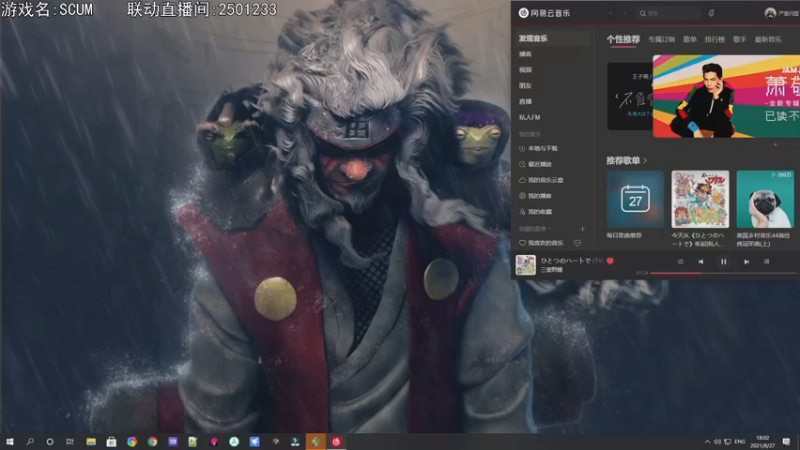Open 发现音乐 in the sidebar

pyautogui.click(x=553, y=38)
